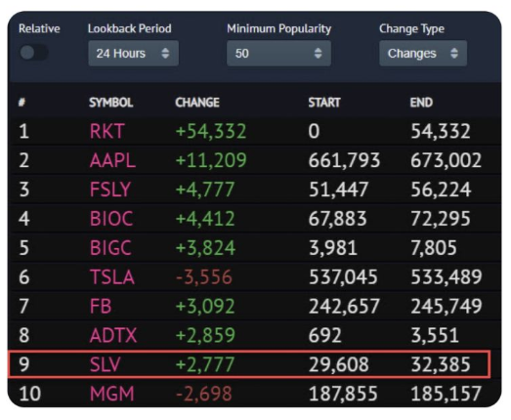Click rank number 6 in TSLA row
Screen dimensions: 511x420
[23, 277]
